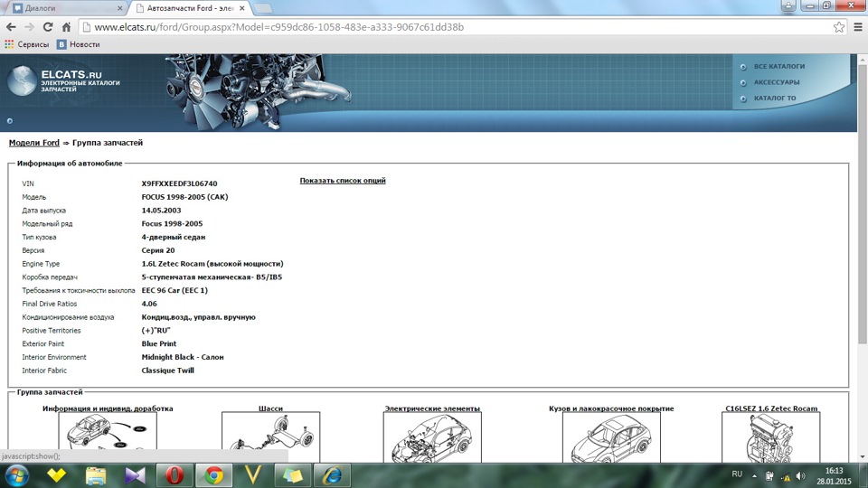Close the Автозапчасти Ford tab

(242, 8)
